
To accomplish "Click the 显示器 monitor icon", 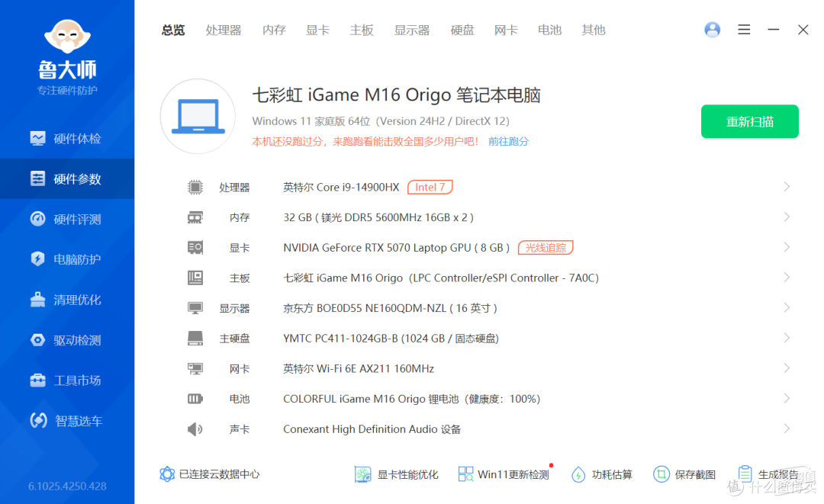I will point(195,308).
